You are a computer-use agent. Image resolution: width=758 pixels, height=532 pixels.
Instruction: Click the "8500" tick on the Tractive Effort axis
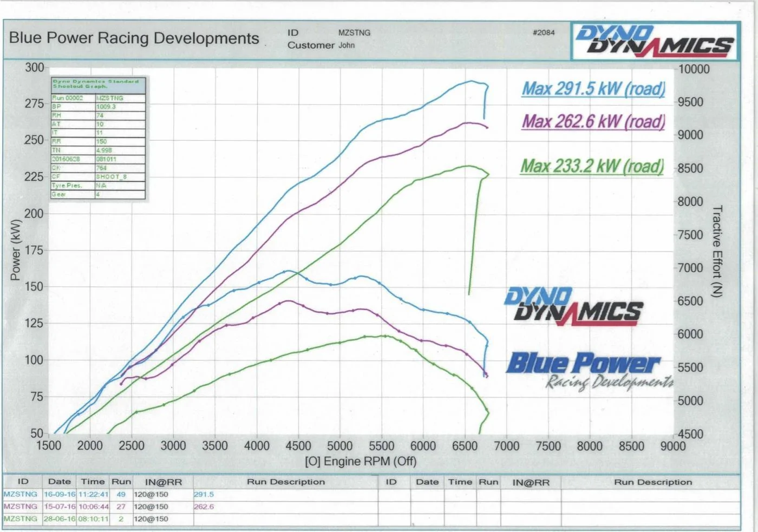(690, 169)
